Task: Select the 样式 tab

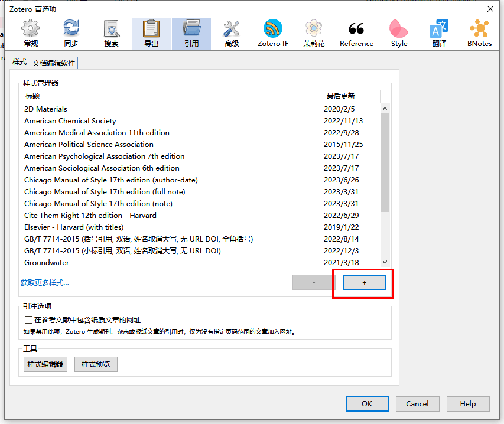Action: click(19, 62)
